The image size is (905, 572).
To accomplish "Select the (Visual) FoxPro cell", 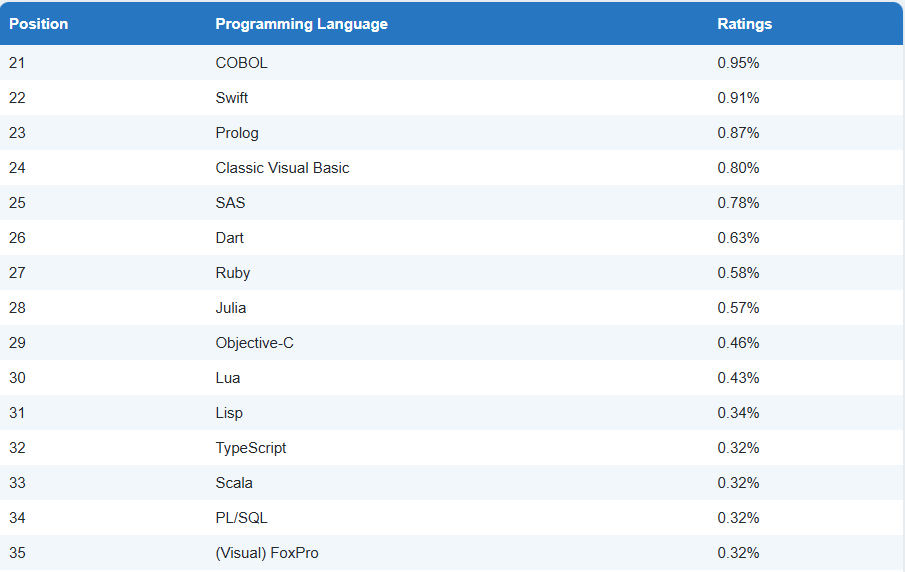I will click(267, 553).
